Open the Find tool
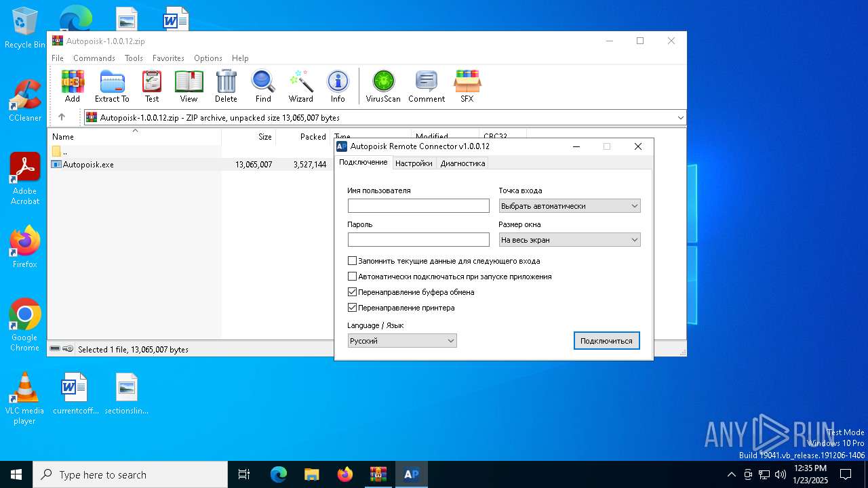 click(263, 86)
